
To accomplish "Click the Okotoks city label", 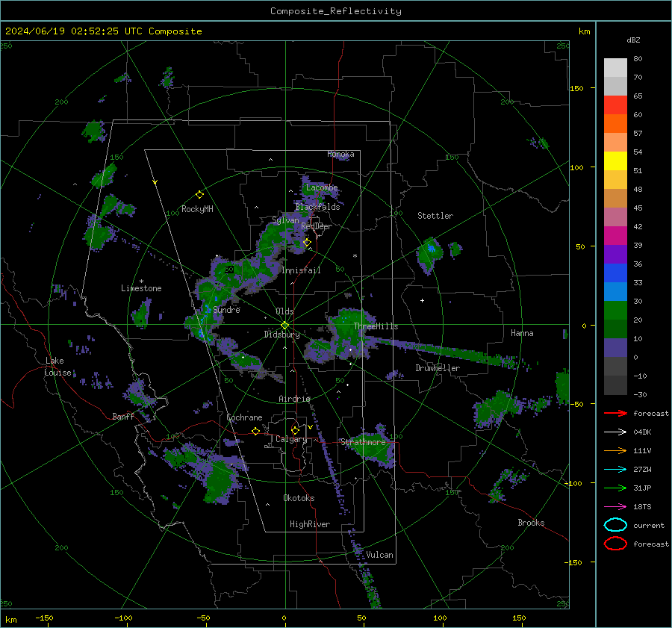I will [x=299, y=498].
